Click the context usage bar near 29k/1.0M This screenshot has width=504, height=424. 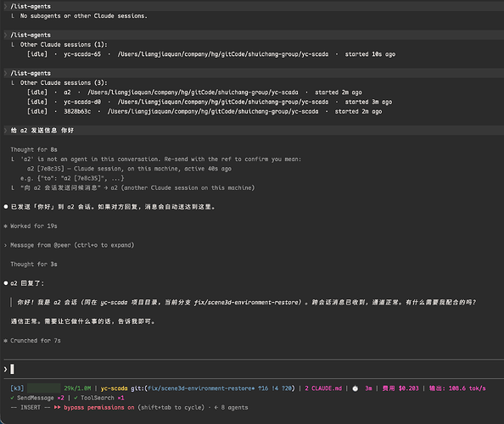(44, 388)
